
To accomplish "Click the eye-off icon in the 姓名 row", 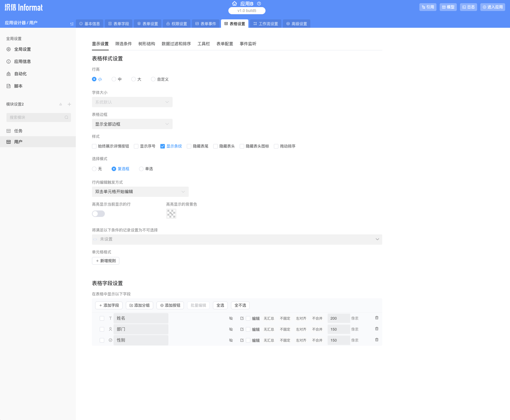I will pos(231,318).
